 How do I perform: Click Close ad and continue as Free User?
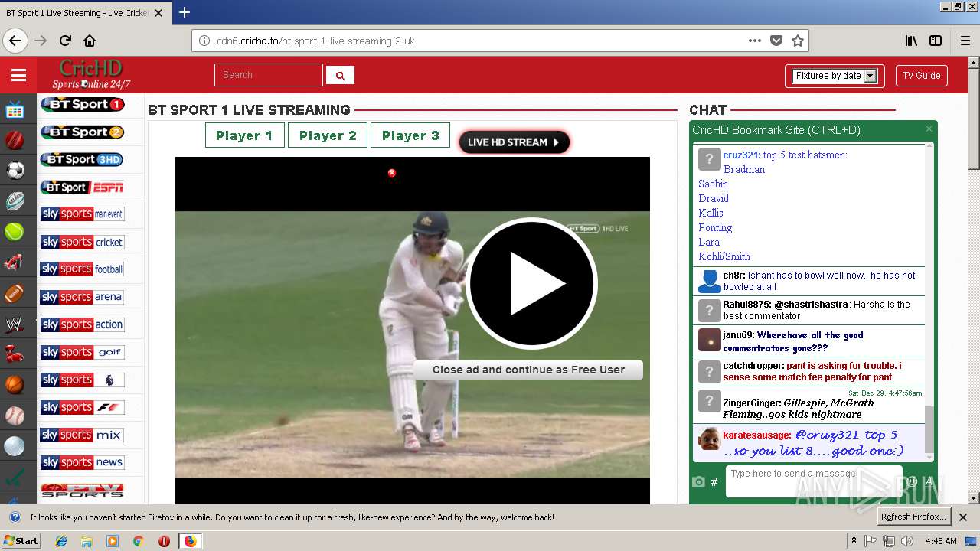click(528, 370)
